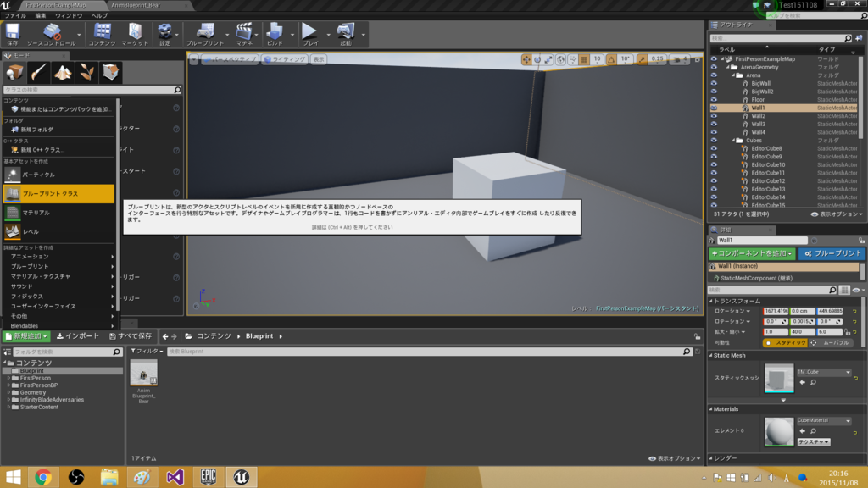
Task: Click the Blueprint button in Details
Action: [x=832, y=253]
